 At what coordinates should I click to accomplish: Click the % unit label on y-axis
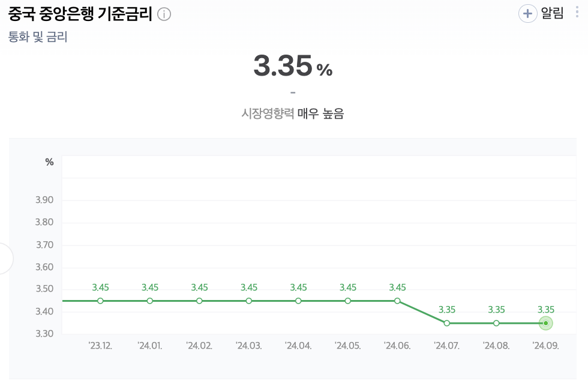click(x=49, y=162)
